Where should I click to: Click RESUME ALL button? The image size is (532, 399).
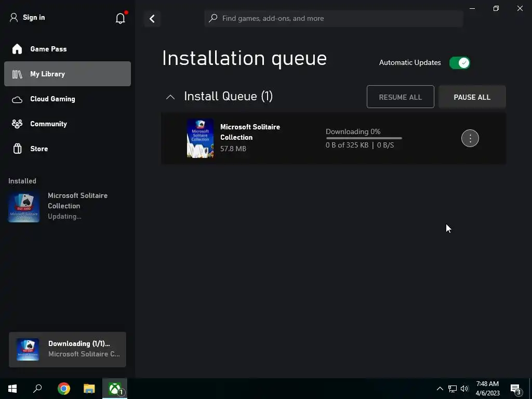click(401, 97)
